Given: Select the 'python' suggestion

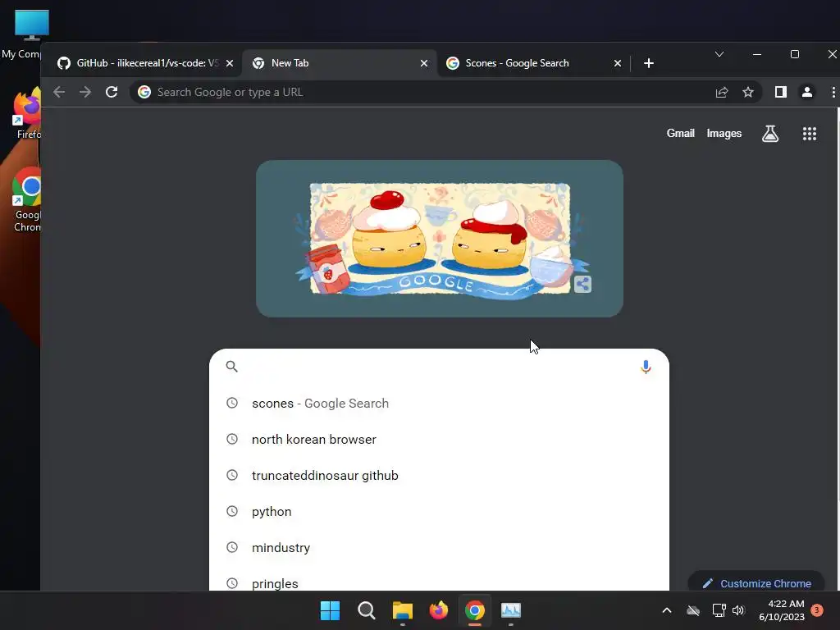Looking at the screenshot, I should click(x=439, y=512).
